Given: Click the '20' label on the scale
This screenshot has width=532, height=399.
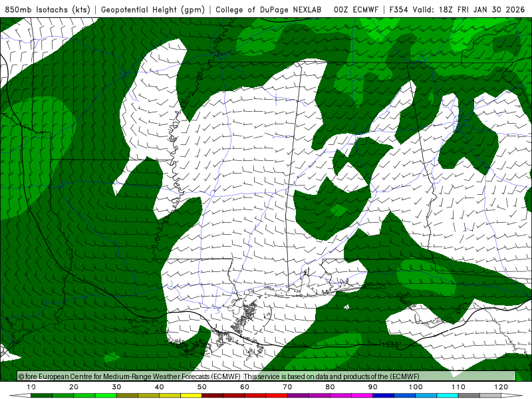Looking at the screenshot, I should tap(74, 387).
